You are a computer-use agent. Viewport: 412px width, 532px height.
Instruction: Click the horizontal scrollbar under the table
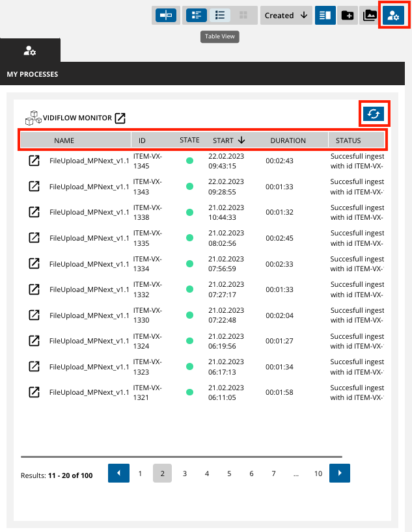[181, 457]
